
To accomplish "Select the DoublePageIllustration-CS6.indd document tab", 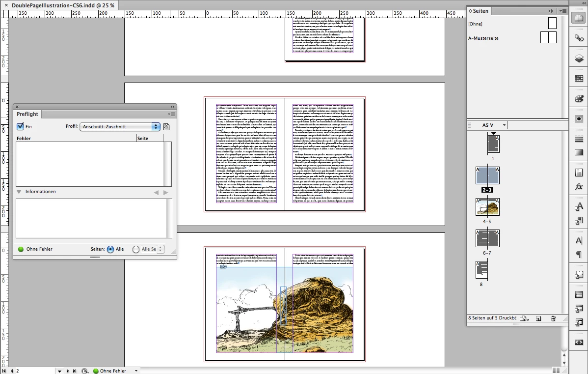I will point(63,5).
